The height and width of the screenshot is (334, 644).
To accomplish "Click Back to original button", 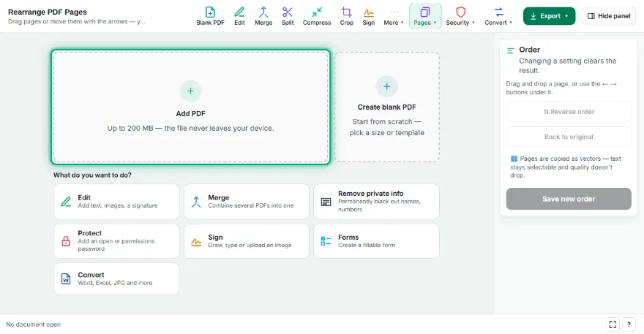I will 569,137.
